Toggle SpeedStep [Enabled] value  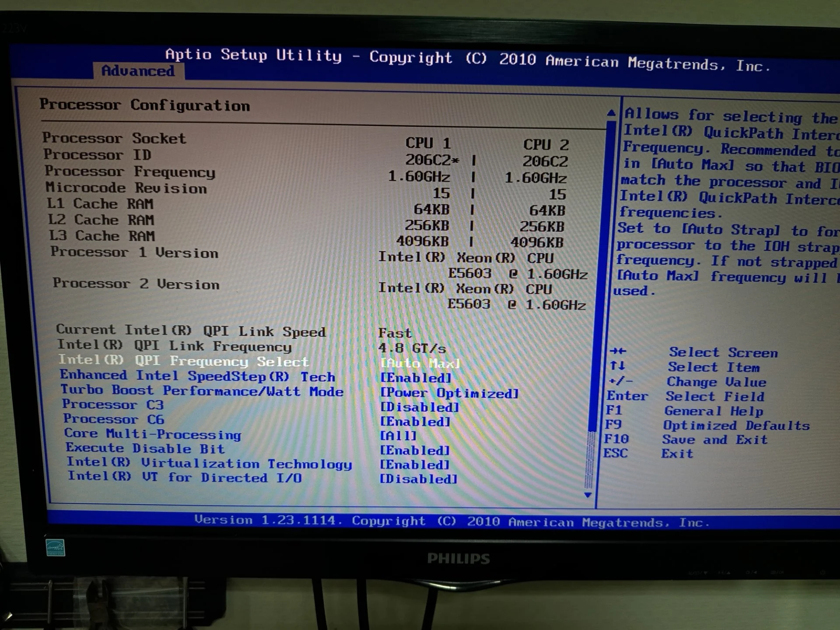(415, 378)
